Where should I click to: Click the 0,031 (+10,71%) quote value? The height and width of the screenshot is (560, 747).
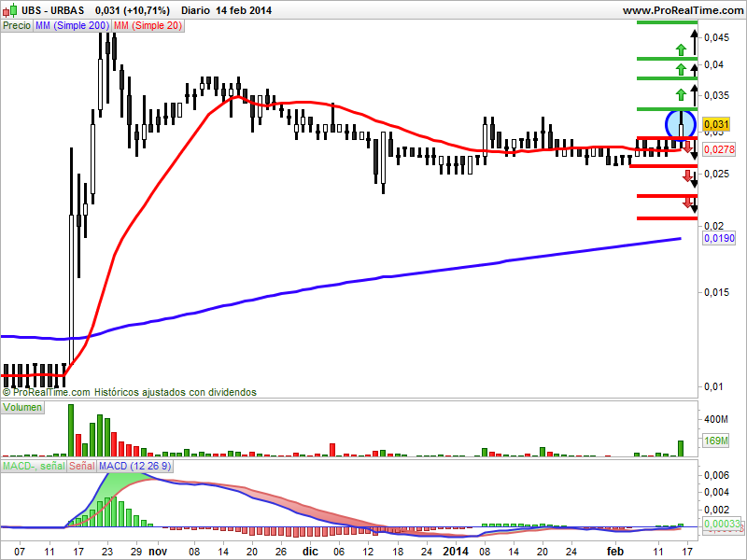[x=133, y=10]
